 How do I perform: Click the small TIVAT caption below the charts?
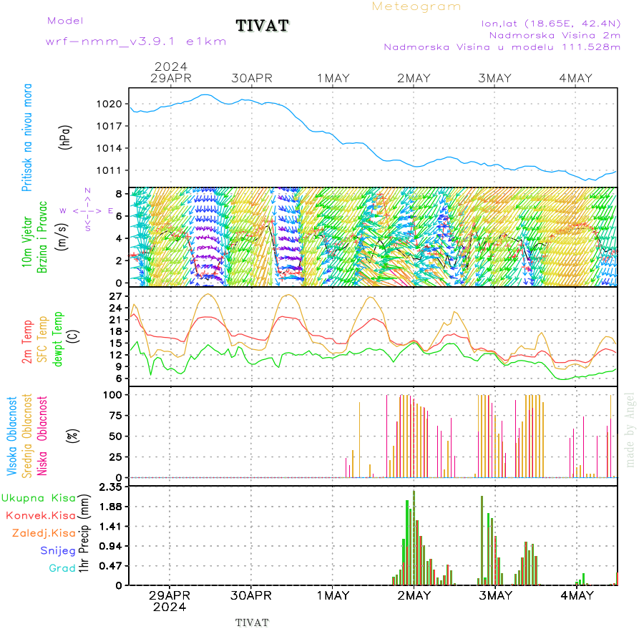pos(252,623)
